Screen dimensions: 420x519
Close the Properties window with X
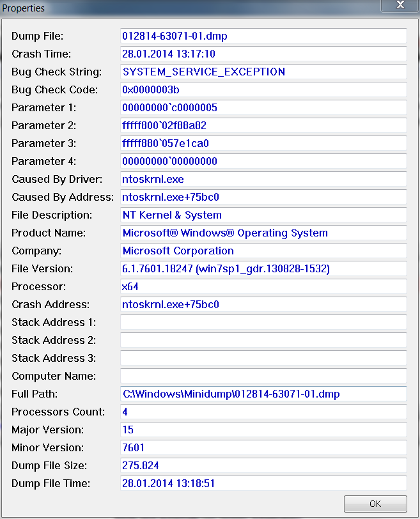[x=400, y=5]
